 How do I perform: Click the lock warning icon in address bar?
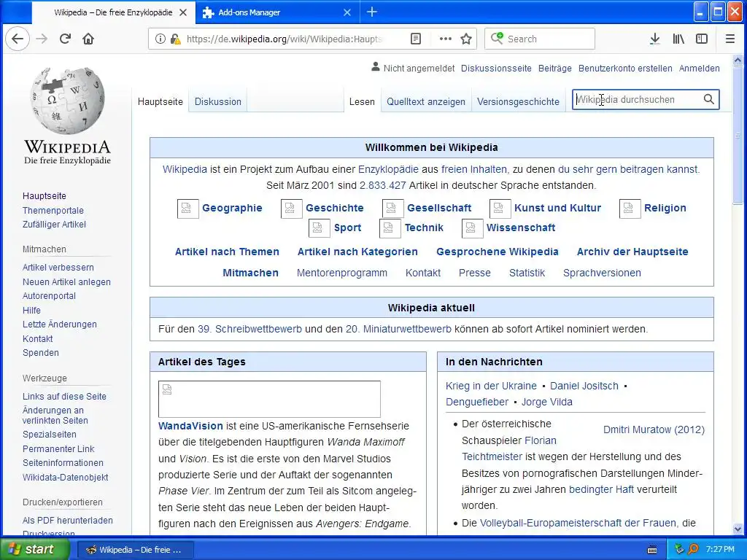pyautogui.click(x=175, y=39)
